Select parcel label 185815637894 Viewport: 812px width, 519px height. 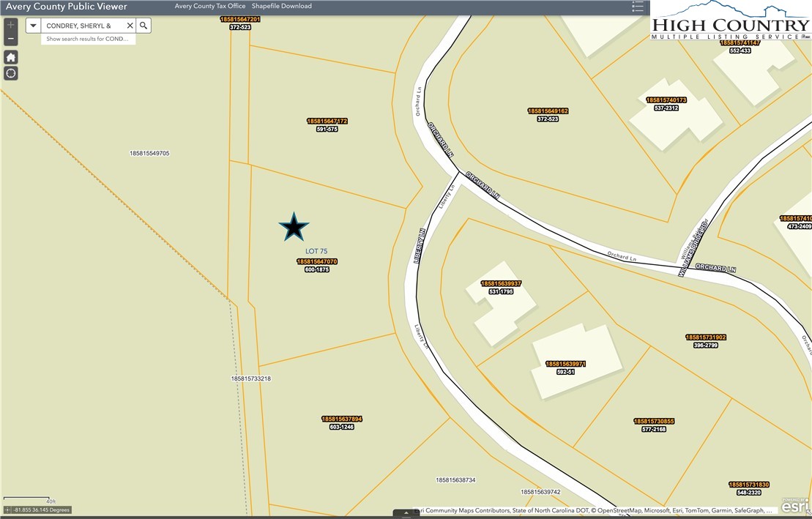[342, 419]
